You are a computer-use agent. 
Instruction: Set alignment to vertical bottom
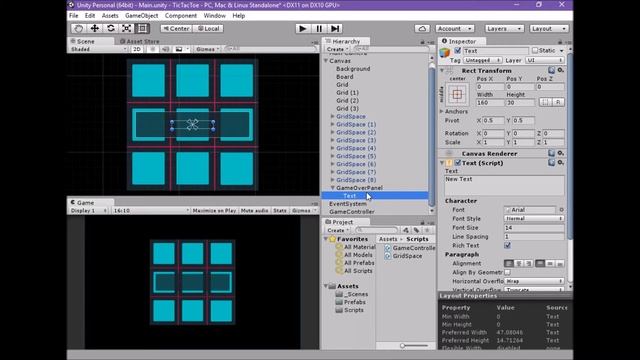point(560,264)
